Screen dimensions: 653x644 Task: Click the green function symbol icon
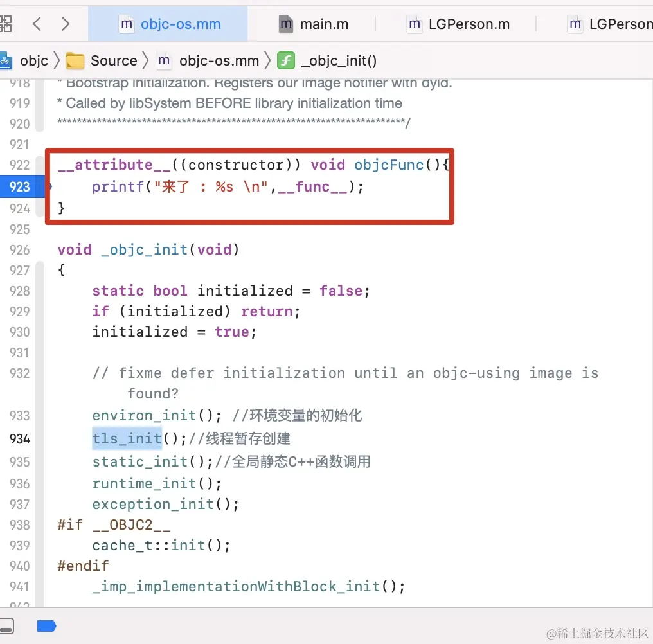tap(285, 61)
